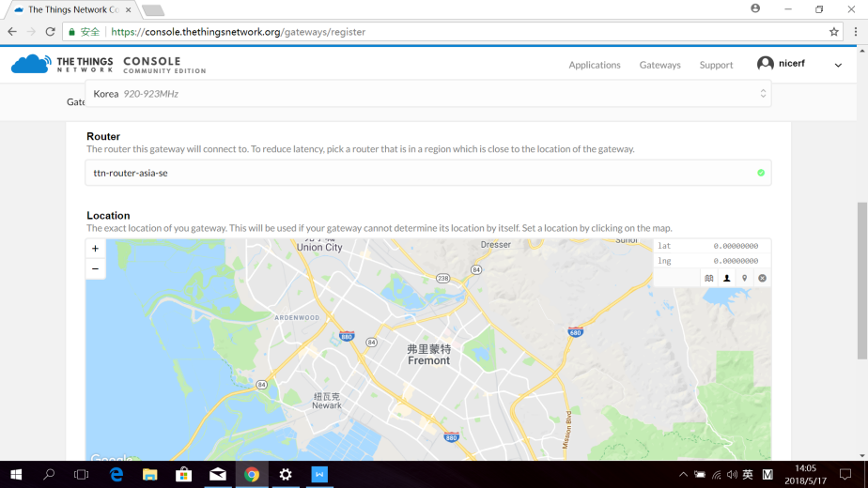Zoom in on the map with plus button
The height and width of the screenshot is (488, 868).
tap(95, 249)
